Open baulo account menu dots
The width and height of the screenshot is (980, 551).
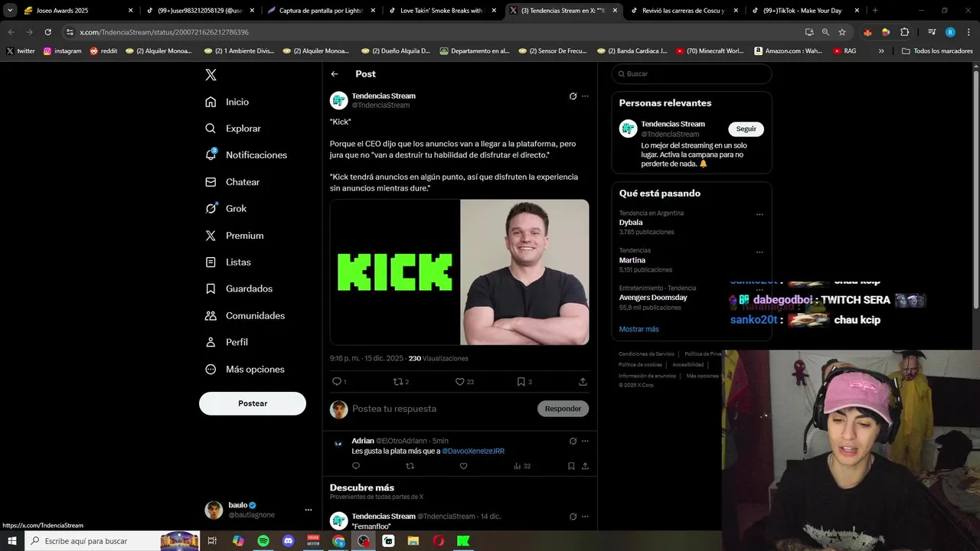309,510
